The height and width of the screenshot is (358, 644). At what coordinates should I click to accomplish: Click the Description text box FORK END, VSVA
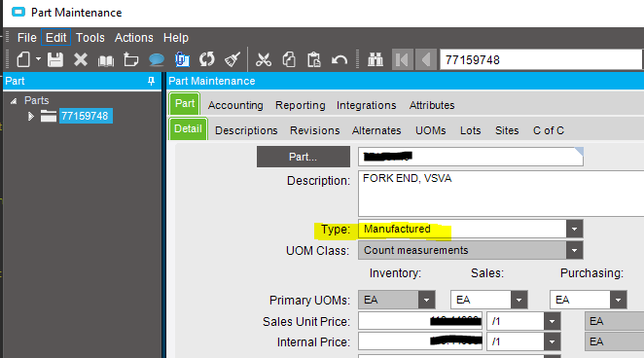(501, 194)
